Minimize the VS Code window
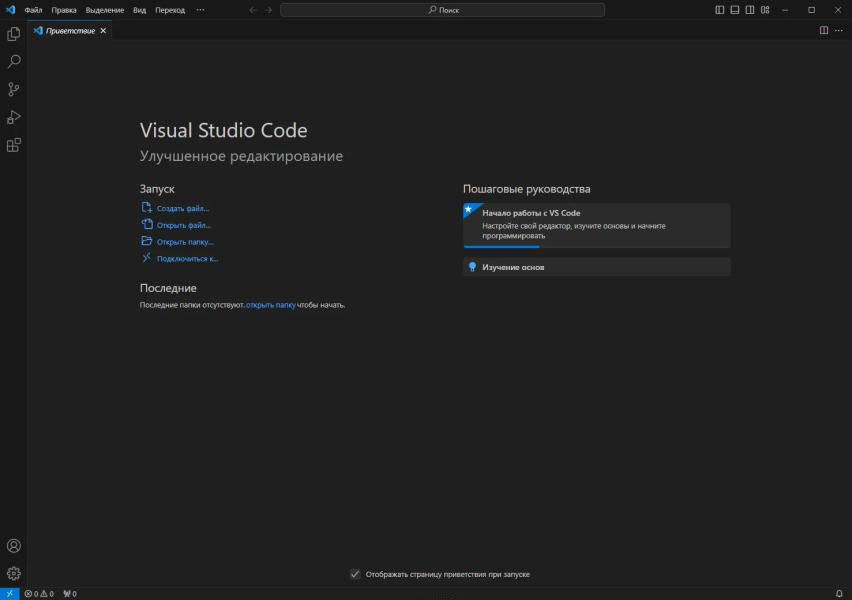Viewport: 852px width, 600px height. click(785, 10)
